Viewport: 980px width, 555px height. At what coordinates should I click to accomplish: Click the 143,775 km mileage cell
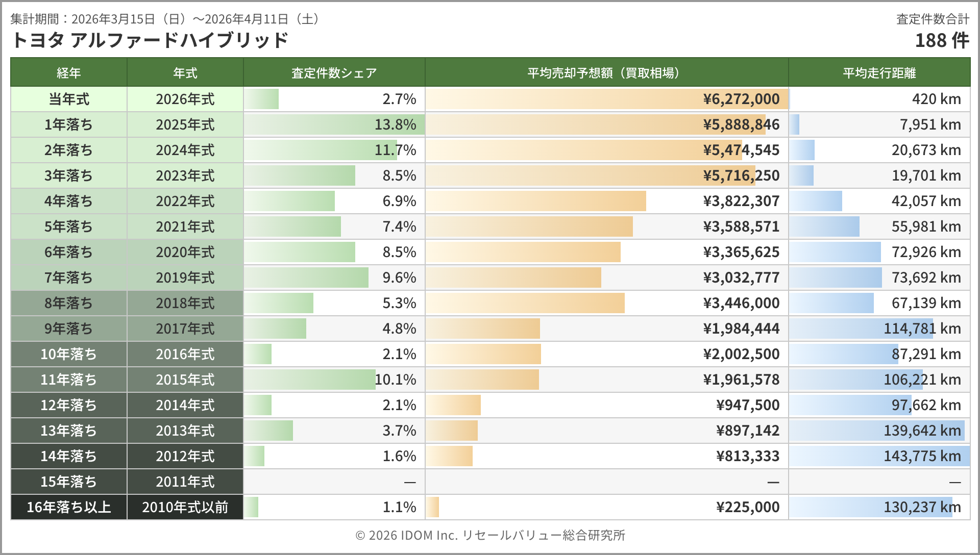coord(922,456)
